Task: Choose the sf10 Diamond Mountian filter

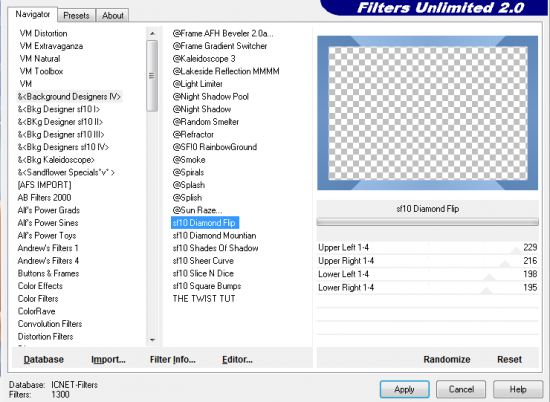Action: (214, 235)
